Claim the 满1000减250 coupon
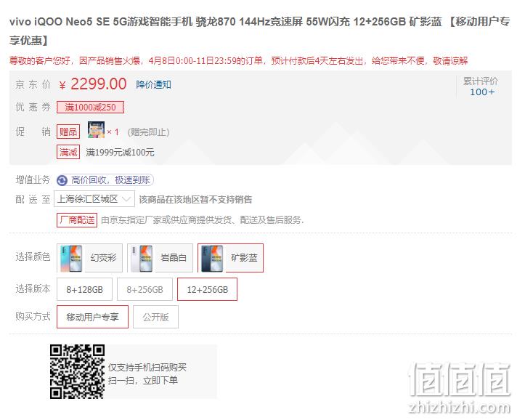517x420 pixels. [x=90, y=108]
